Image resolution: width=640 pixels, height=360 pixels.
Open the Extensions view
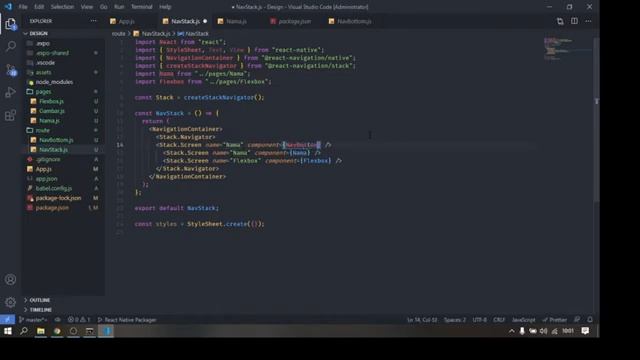pyautogui.click(x=11, y=116)
